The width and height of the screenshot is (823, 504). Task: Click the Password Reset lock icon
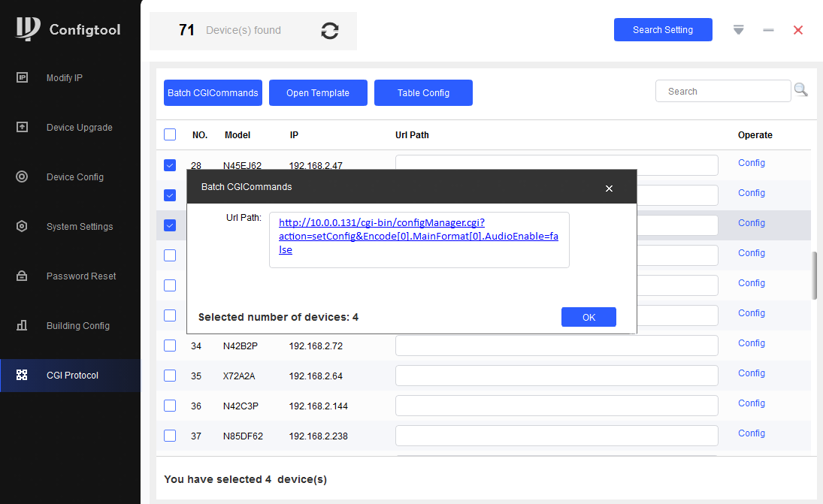22,276
